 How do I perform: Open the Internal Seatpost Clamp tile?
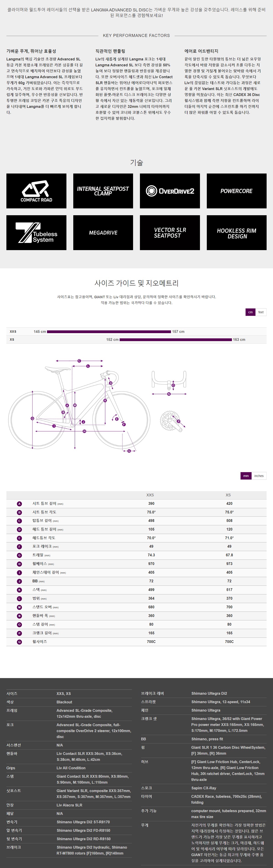[x=103, y=191]
